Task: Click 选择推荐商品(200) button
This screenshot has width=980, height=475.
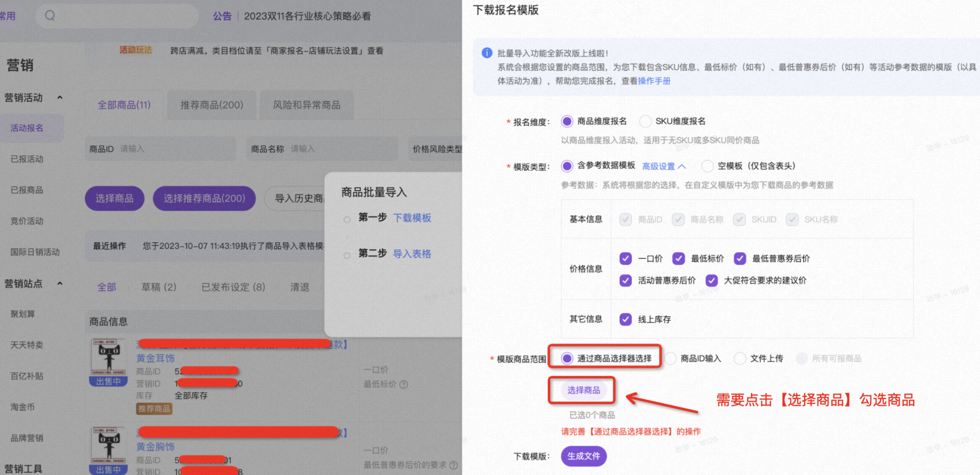Action: pos(204,198)
